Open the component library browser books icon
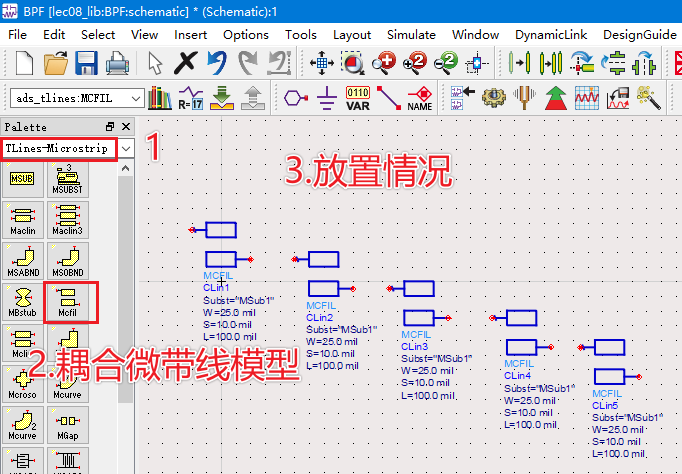682x474 pixels. 160,98
